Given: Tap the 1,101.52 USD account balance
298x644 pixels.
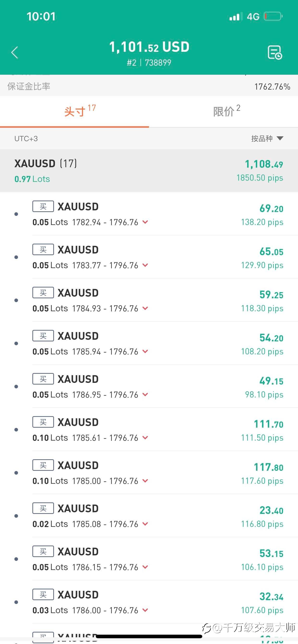Looking at the screenshot, I should (x=149, y=47).
